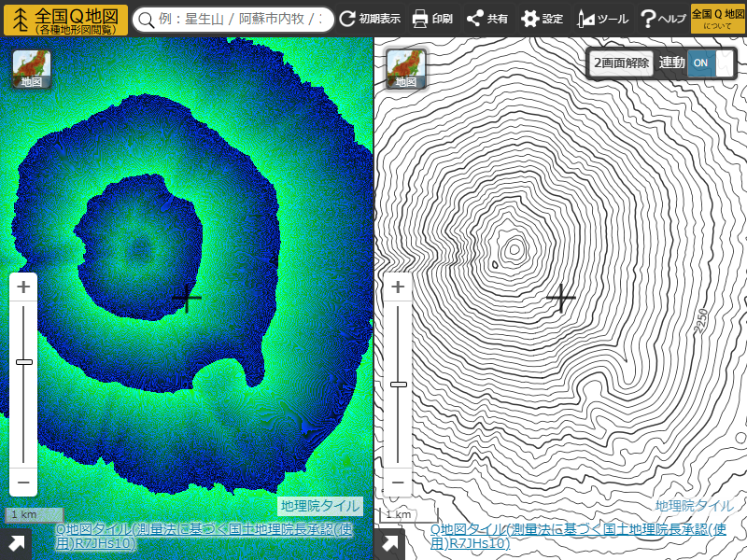Viewport: 747px width, 560px height.
Task: Open right panel 地理院タイル attribution link
Action: click(694, 505)
